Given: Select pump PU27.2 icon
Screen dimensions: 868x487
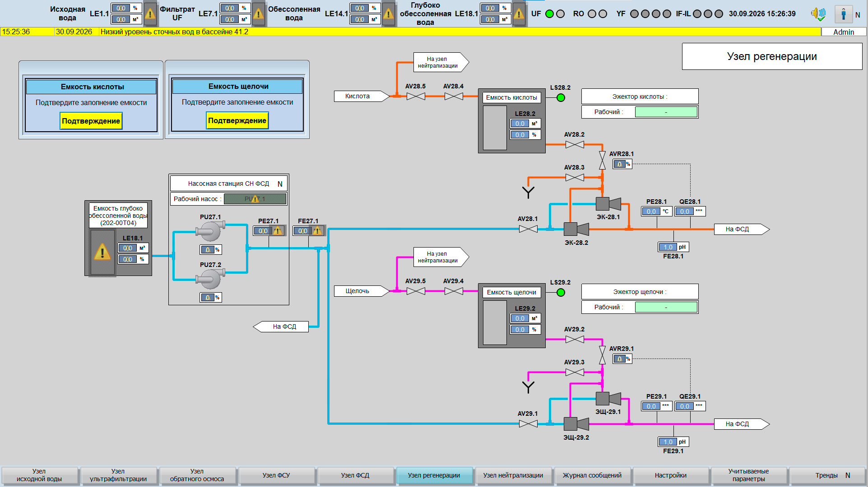Looking at the screenshot, I should (210, 279).
